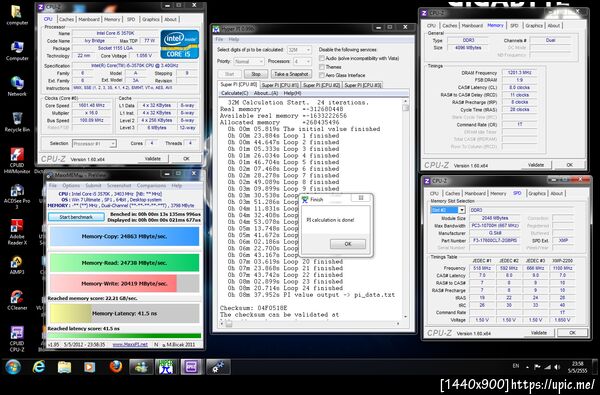
Task: Click the Messenger people taskbar icon
Action: tap(141, 367)
